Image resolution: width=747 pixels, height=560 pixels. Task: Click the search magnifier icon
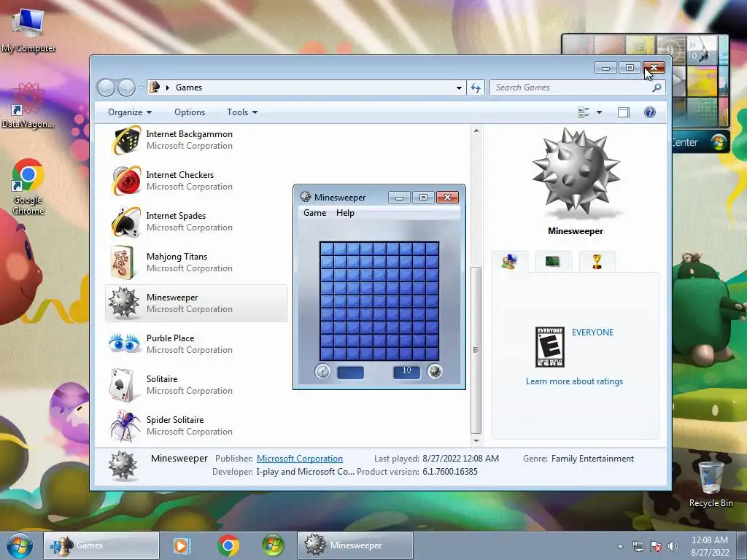(657, 87)
